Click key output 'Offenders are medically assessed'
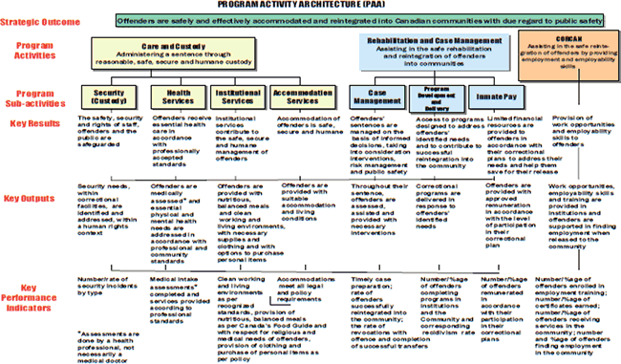The width and height of the screenshot is (621, 364). coord(179,224)
